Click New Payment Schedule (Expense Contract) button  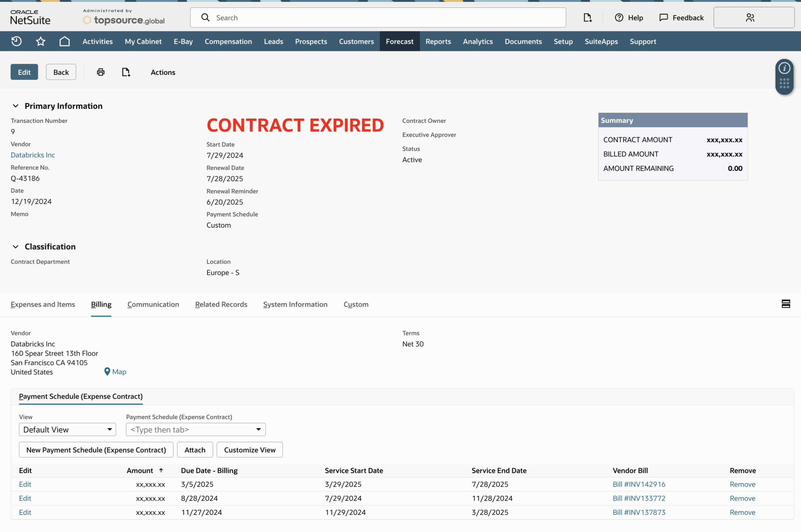coord(96,450)
